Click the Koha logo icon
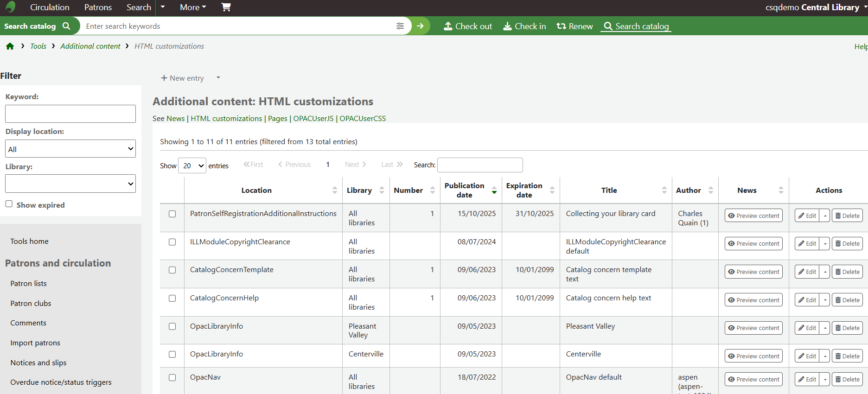Screen dimensions: 868x394 [x=10, y=7]
